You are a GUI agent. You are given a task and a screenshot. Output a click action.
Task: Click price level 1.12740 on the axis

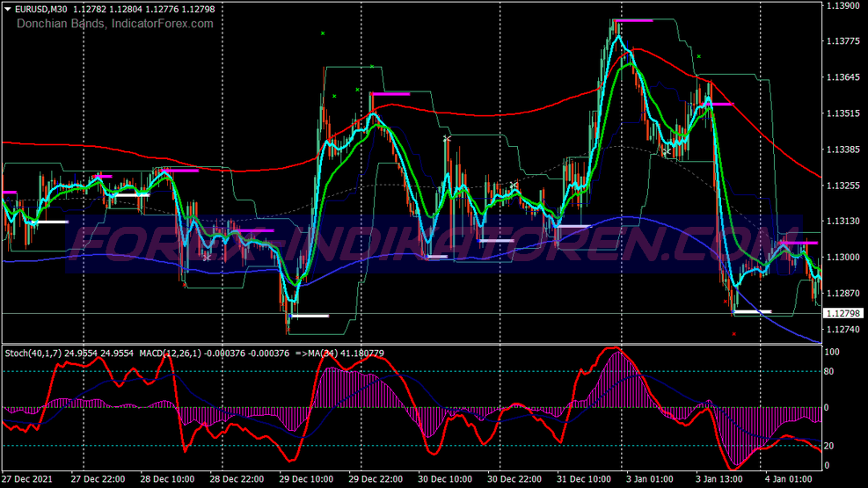click(842, 329)
